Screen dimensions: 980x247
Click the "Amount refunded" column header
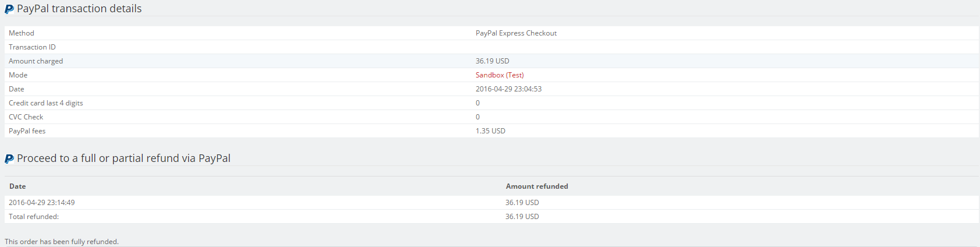[x=537, y=186]
